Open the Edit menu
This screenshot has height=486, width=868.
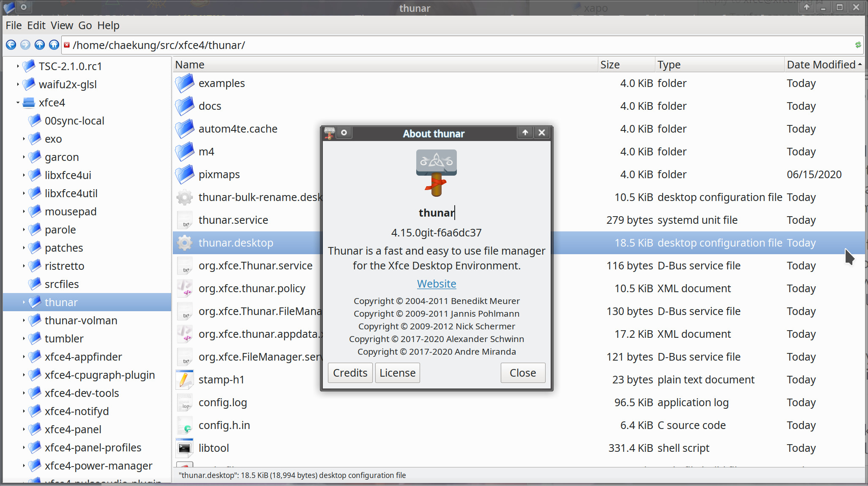[36, 25]
